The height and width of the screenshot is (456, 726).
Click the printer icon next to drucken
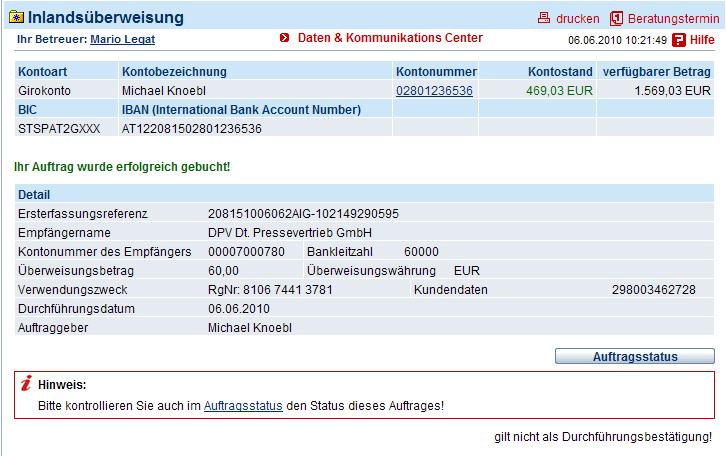[544, 18]
